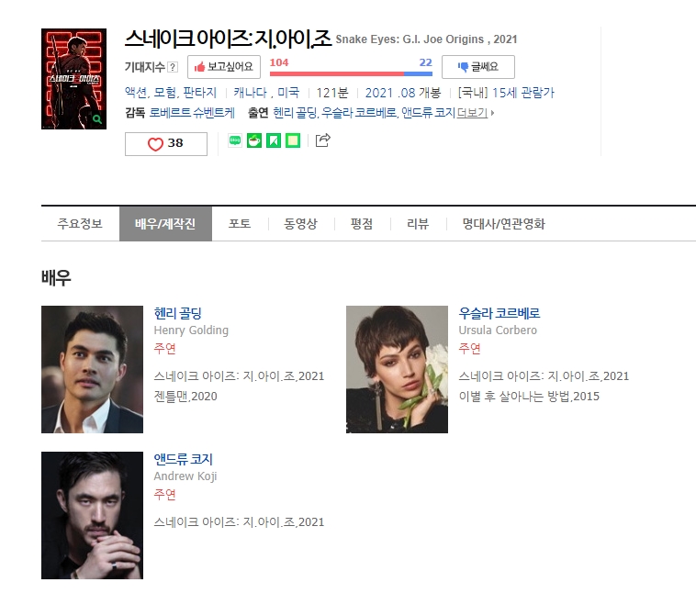This screenshot has width=696, height=616.
Task: Click the yellow memo share icon
Action: point(293,140)
